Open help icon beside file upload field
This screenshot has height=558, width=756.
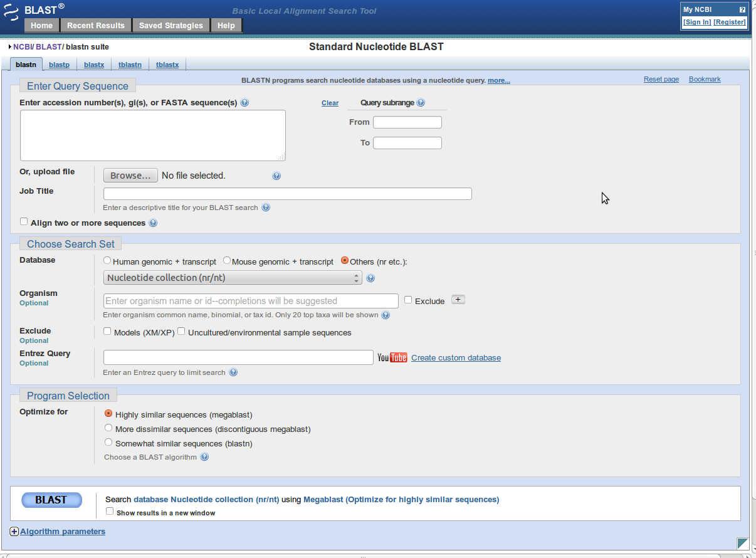click(276, 176)
